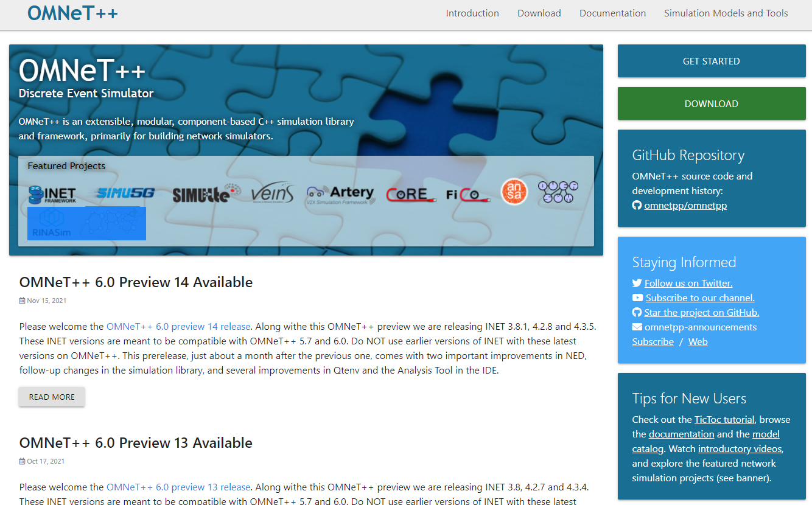Open the CoRE project logo
The image size is (812, 505).
pos(411,194)
